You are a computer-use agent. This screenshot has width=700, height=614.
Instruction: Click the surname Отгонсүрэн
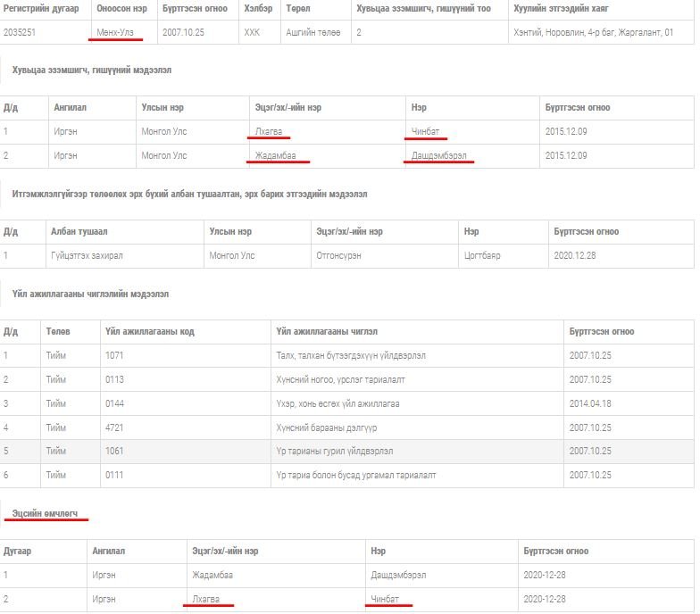coord(342,255)
